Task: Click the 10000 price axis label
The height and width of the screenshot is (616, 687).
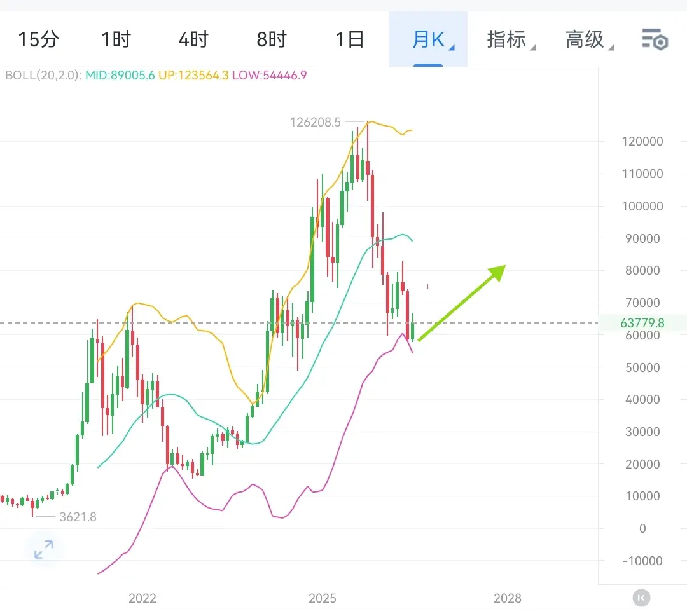Action: pos(642,496)
